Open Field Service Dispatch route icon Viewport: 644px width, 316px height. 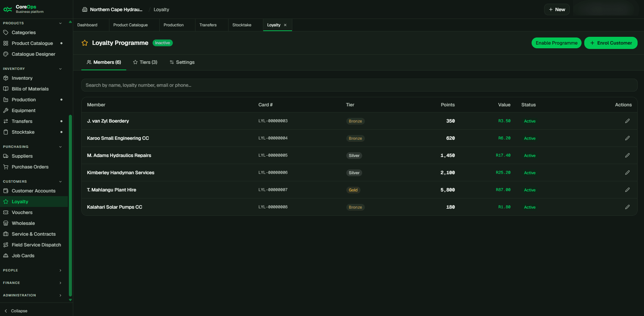pyautogui.click(x=6, y=245)
